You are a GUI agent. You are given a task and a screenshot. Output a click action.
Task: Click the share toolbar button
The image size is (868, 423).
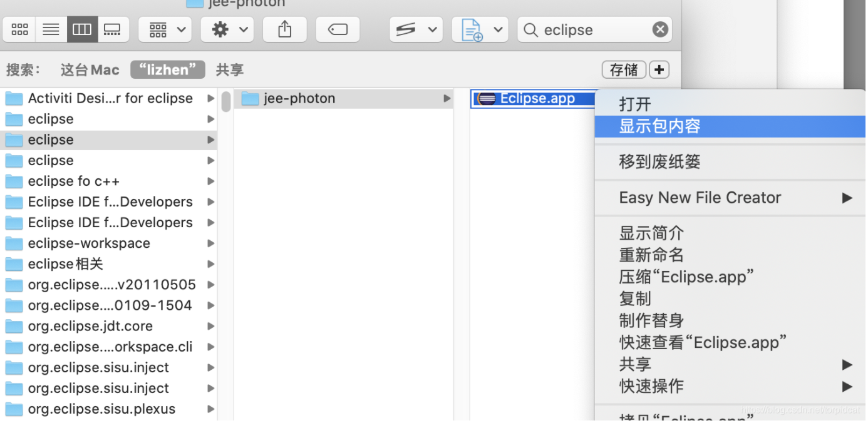click(285, 29)
